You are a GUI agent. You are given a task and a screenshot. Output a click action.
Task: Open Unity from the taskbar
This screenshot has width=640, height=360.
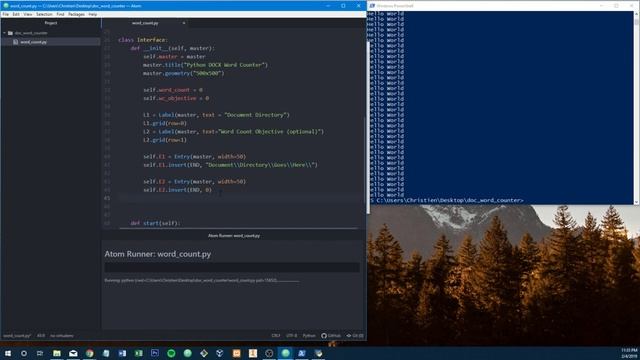pos(220,353)
